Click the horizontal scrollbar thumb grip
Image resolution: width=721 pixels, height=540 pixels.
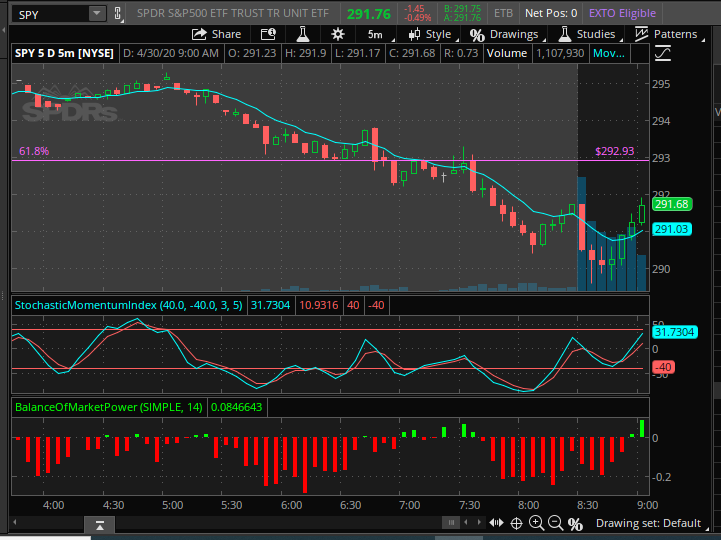[451, 522]
